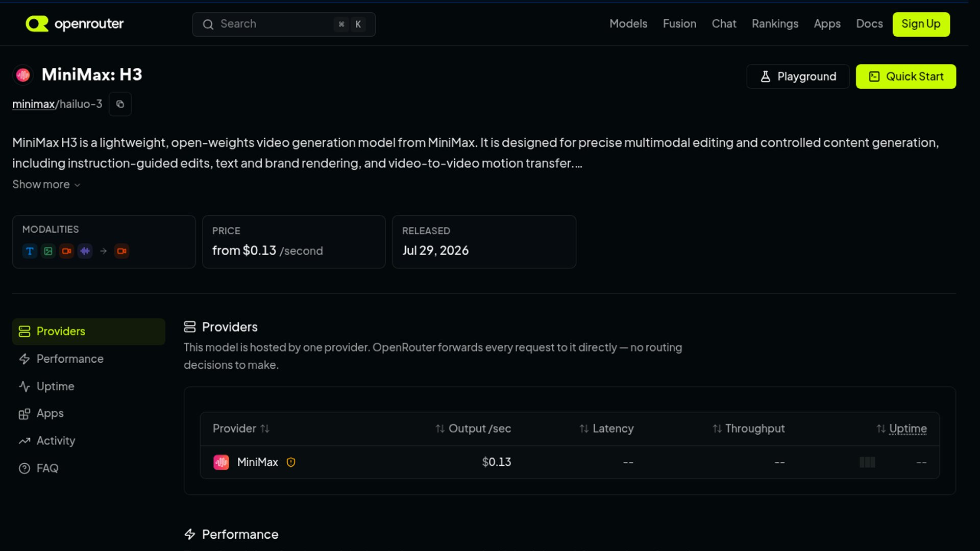Open the Apps top nav item
980x551 pixels.
pyautogui.click(x=827, y=24)
